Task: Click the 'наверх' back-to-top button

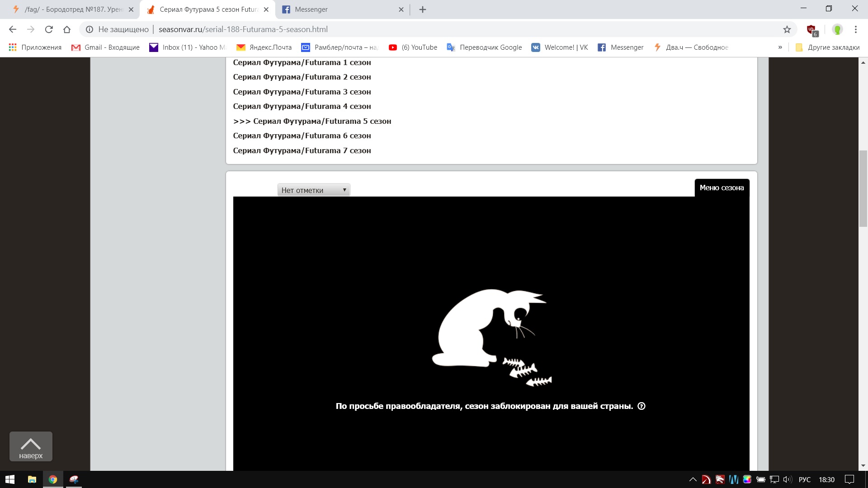Action: click(31, 446)
